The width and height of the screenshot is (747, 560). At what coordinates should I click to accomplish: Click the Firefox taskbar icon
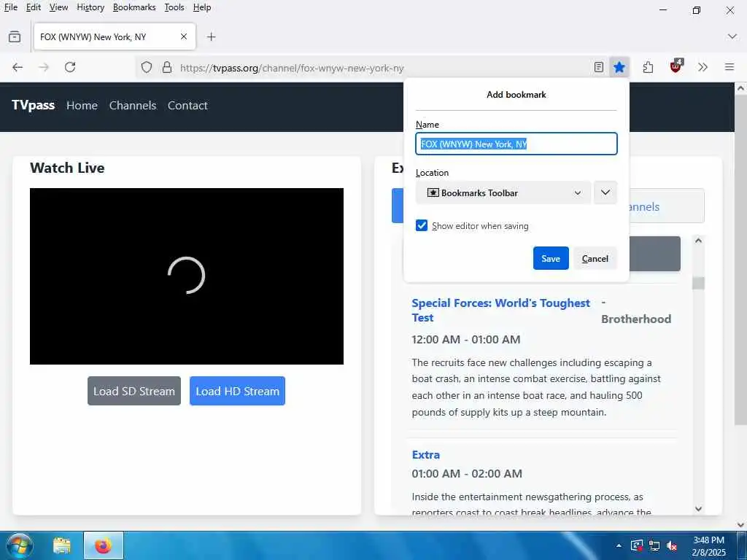point(104,545)
